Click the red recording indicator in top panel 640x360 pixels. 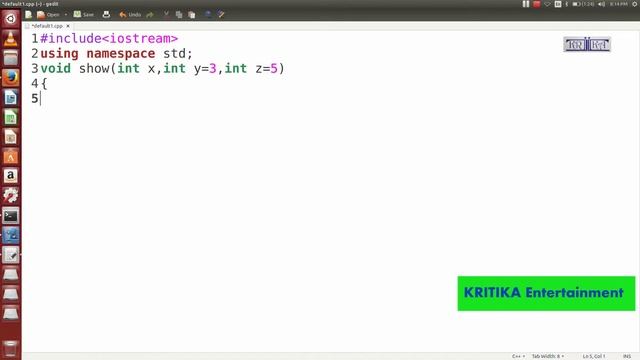537,4
